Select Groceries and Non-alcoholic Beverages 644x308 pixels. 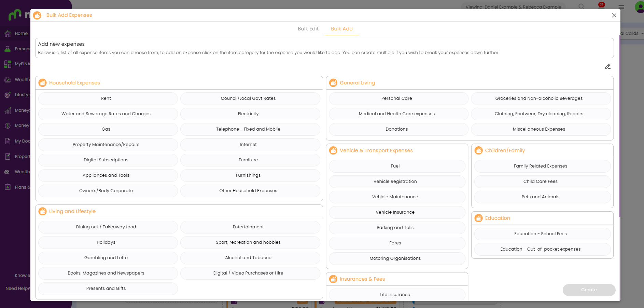click(x=541, y=98)
